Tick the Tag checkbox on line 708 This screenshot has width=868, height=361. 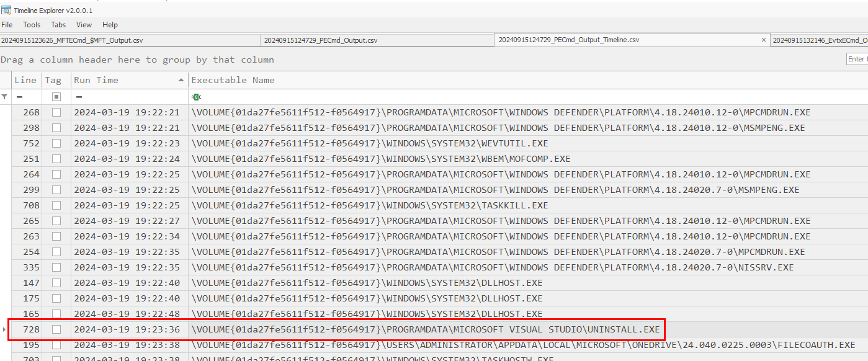pyautogui.click(x=56, y=205)
